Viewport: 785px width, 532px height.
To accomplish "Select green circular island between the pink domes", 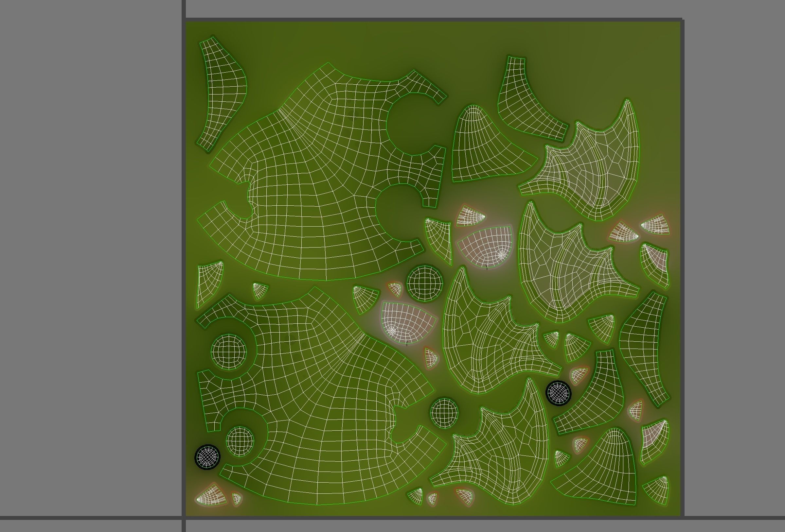I will point(425,283).
